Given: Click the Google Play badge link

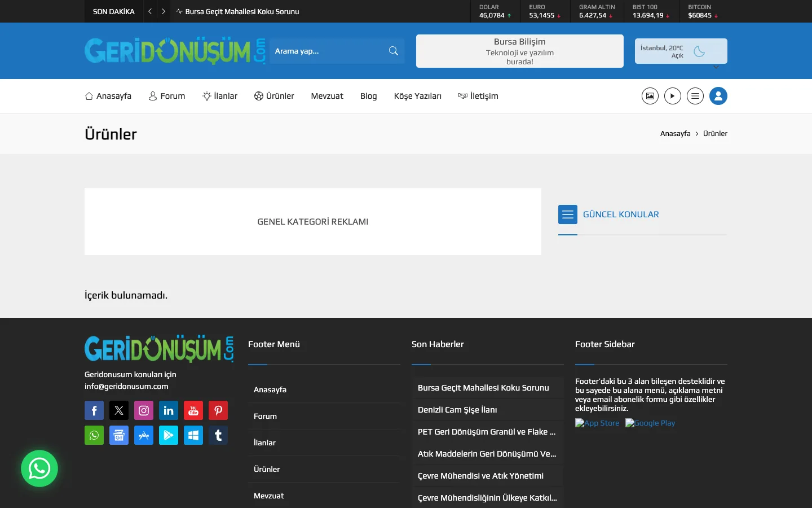Looking at the screenshot, I should [650, 423].
